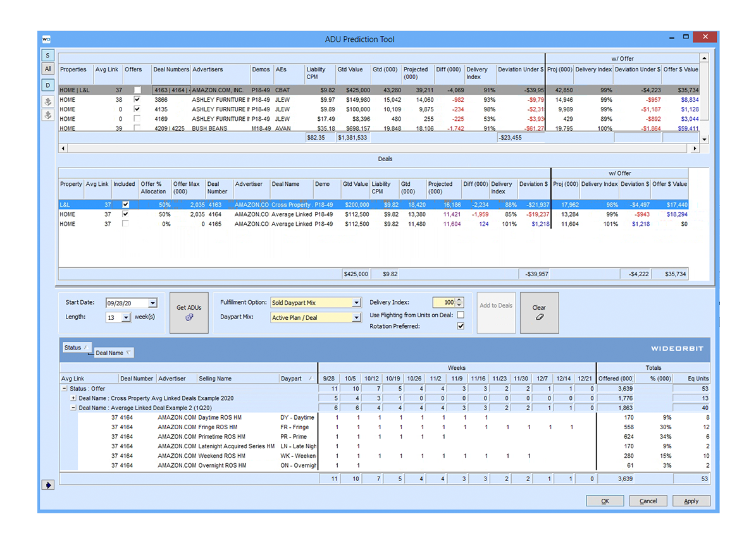Click the OK button
756x543 pixels.
[x=605, y=501]
